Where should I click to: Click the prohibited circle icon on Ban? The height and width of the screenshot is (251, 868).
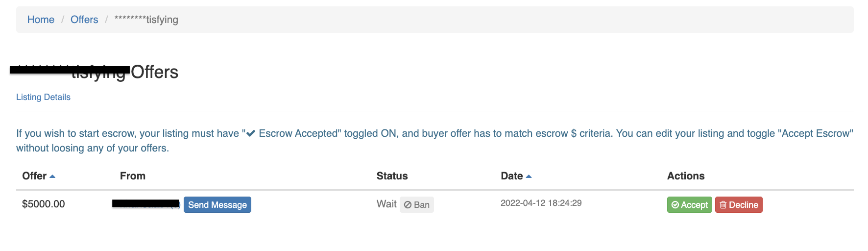pyautogui.click(x=408, y=205)
